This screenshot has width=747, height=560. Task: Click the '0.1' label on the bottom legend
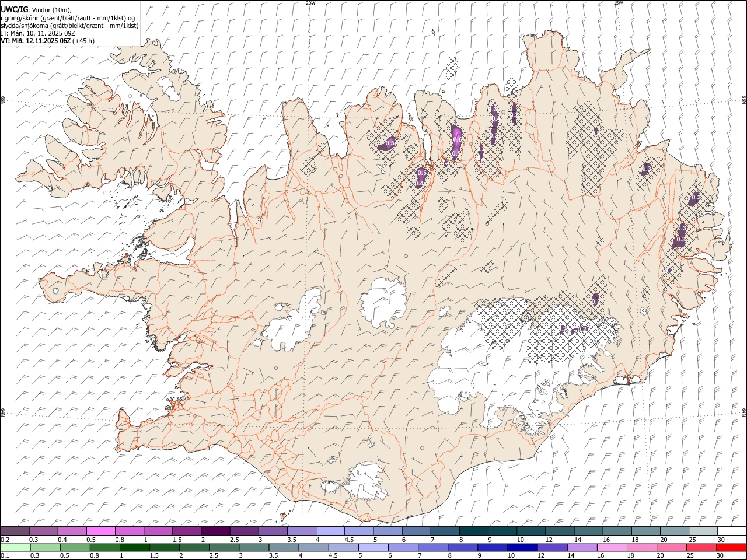5,555
